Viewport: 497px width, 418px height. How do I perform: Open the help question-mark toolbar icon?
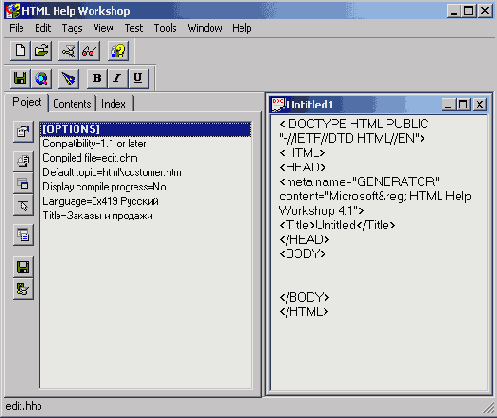click(x=118, y=51)
